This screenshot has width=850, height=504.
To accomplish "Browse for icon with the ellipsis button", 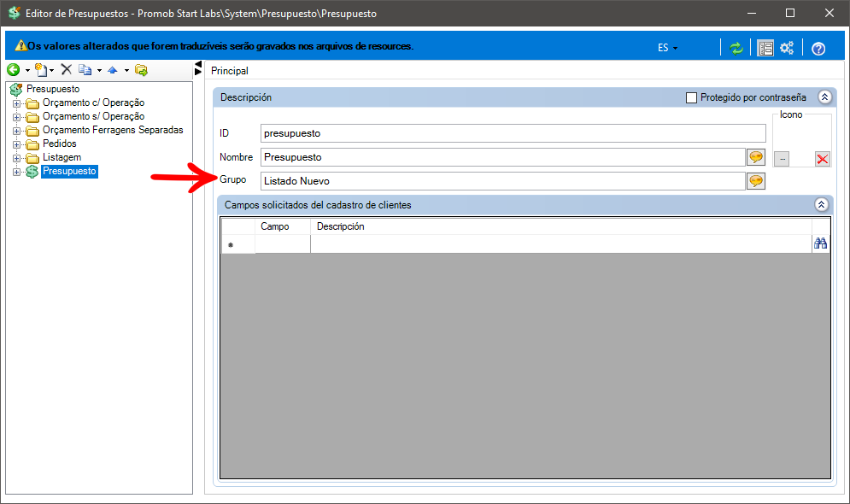I will (x=783, y=159).
